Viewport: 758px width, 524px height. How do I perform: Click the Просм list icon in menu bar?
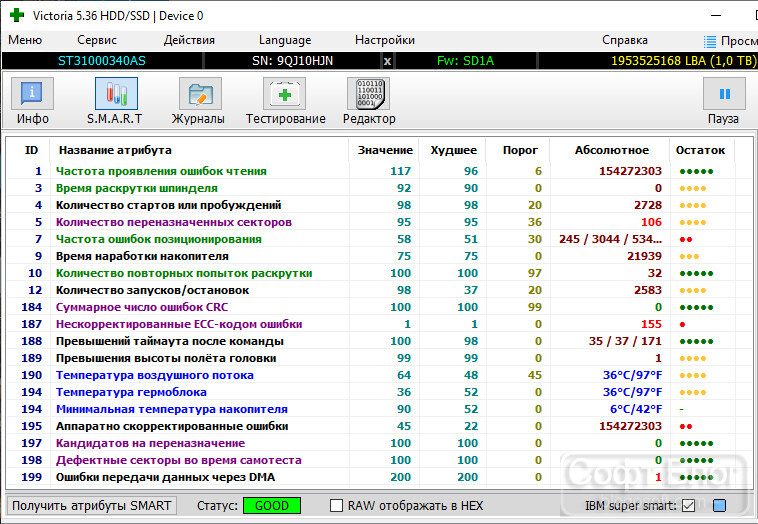[710, 42]
